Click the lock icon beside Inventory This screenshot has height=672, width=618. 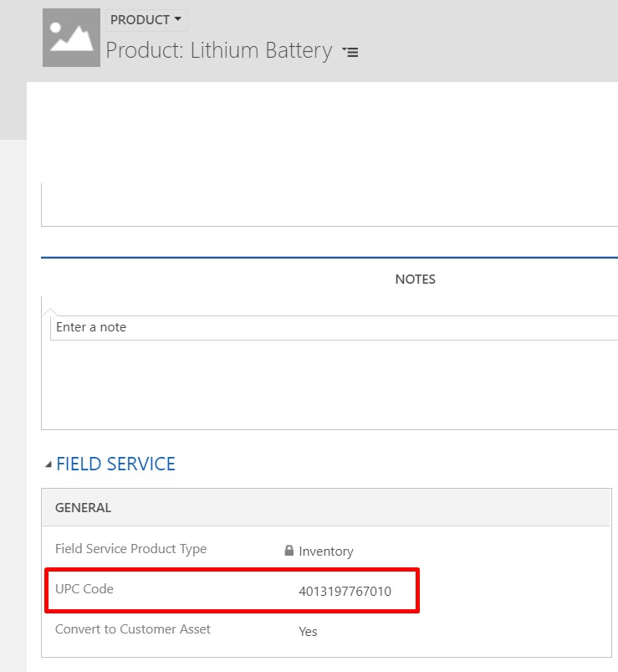[x=289, y=551]
